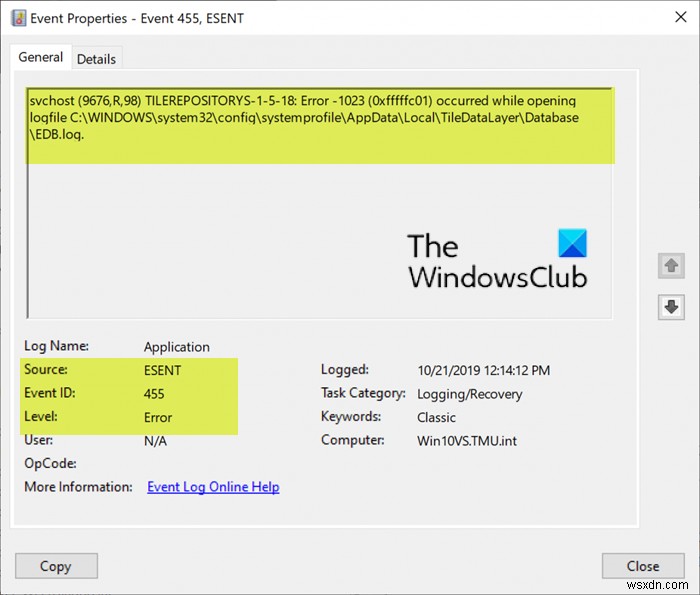
Task: Select the logged date 10/21/2019 12:14:12 PM
Action: (x=483, y=370)
